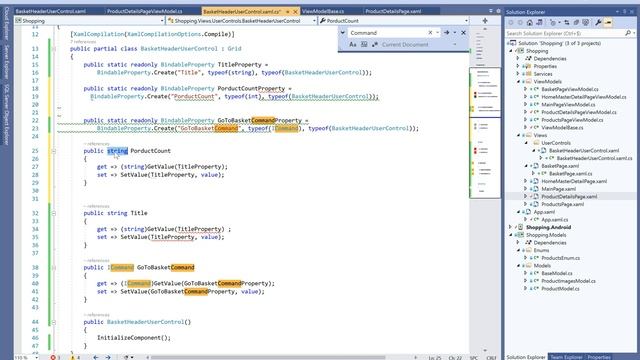640x360 pixels.
Task: Open the Current Document scope dropdown
Action: (455, 44)
